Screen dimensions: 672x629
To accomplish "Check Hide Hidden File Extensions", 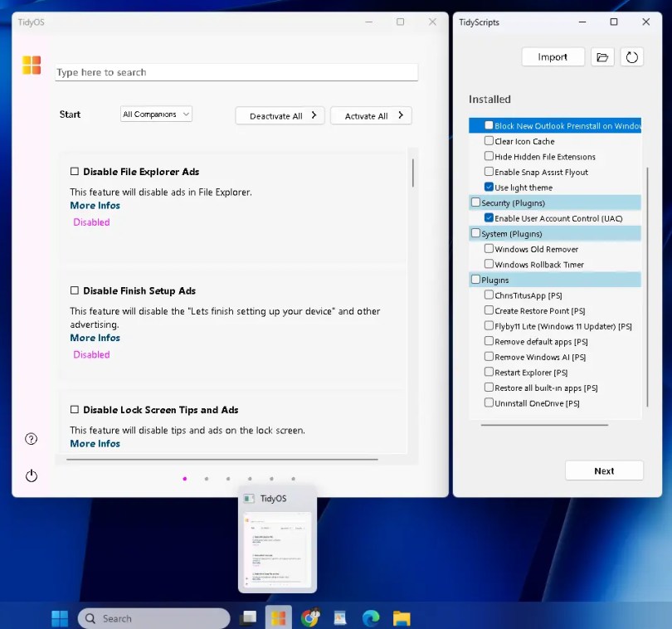I will [x=489, y=156].
